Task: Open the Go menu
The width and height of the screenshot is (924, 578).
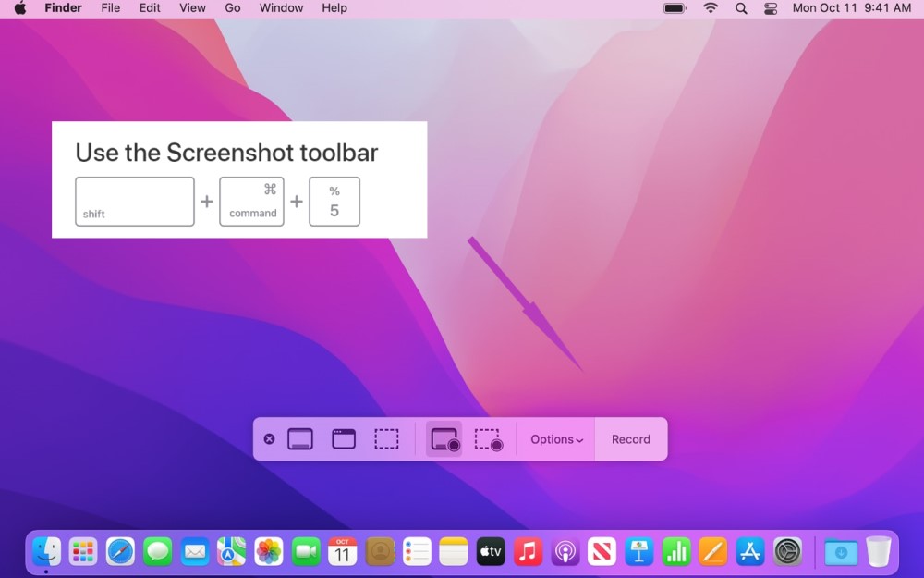Action: click(x=233, y=8)
